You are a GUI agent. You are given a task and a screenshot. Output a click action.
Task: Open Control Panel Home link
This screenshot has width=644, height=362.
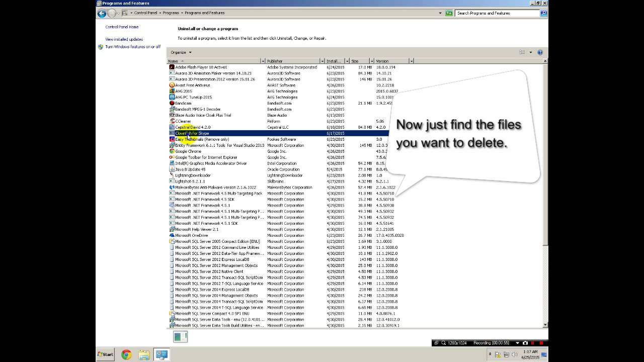point(122,27)
